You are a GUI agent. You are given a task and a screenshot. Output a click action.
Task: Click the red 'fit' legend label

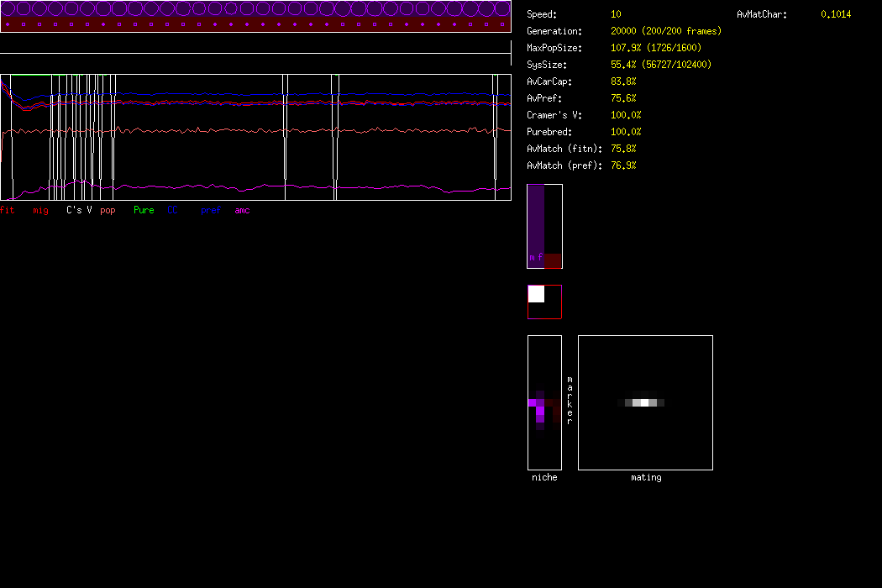tap(7, 210)
